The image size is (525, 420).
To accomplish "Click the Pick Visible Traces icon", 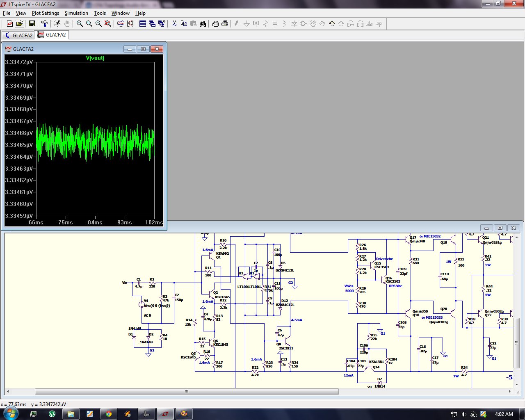I will 121,24.
